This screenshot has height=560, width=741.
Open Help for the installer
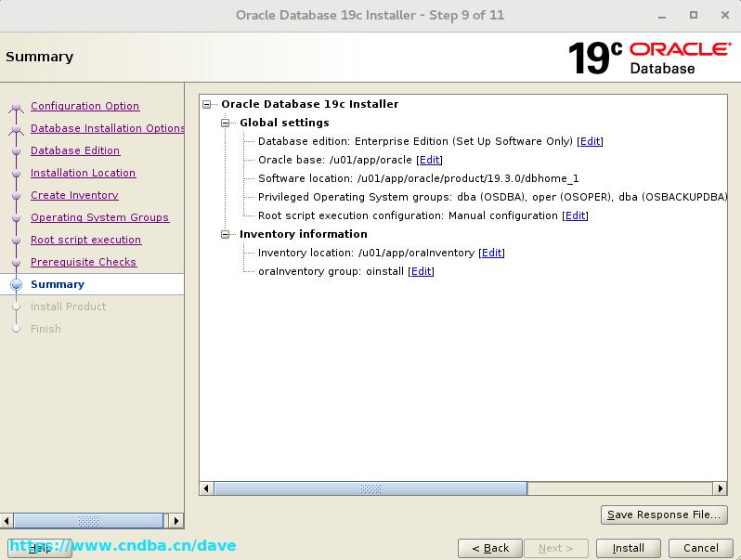tap(40, 548)
